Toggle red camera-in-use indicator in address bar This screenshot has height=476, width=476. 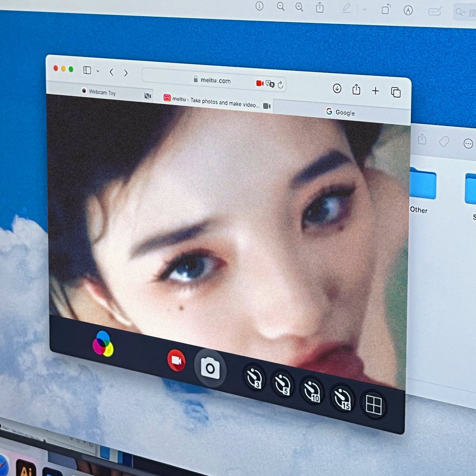point(260,83)
